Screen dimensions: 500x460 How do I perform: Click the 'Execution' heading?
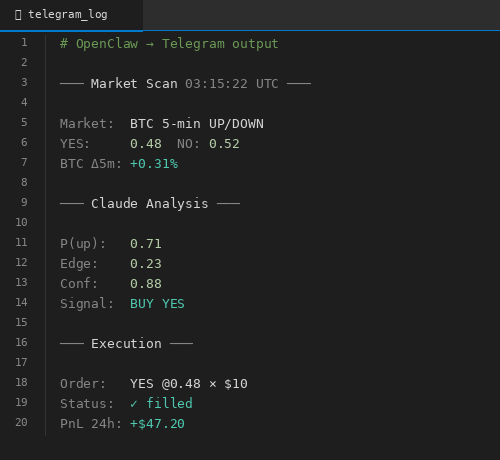click(126, 344)
